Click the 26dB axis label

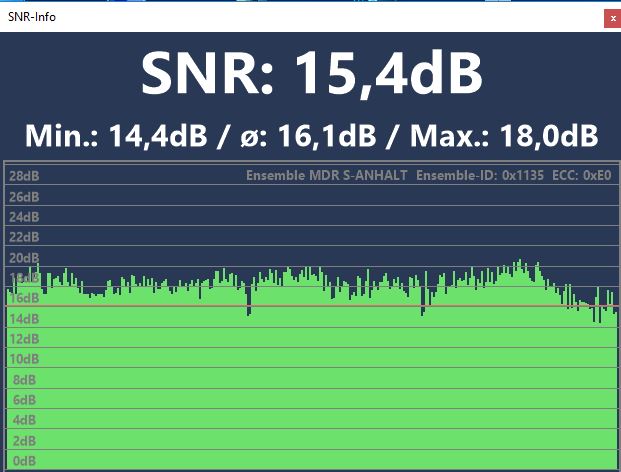point(24,196)
